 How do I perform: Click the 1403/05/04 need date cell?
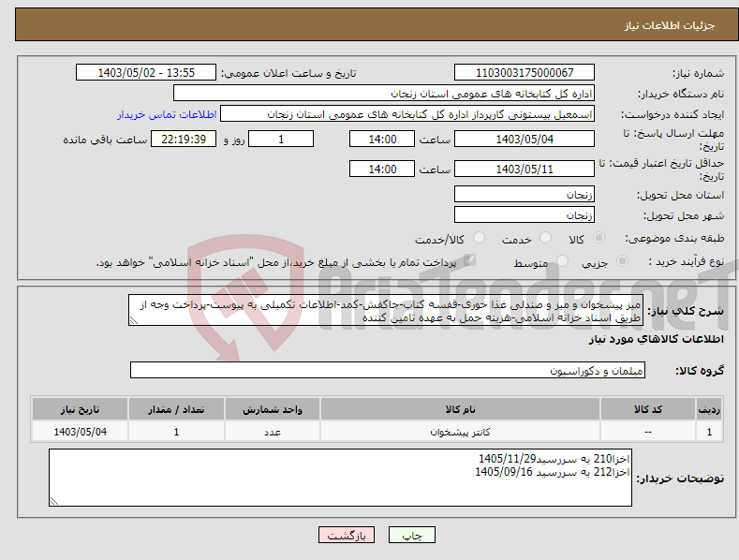tap(81, 432)
